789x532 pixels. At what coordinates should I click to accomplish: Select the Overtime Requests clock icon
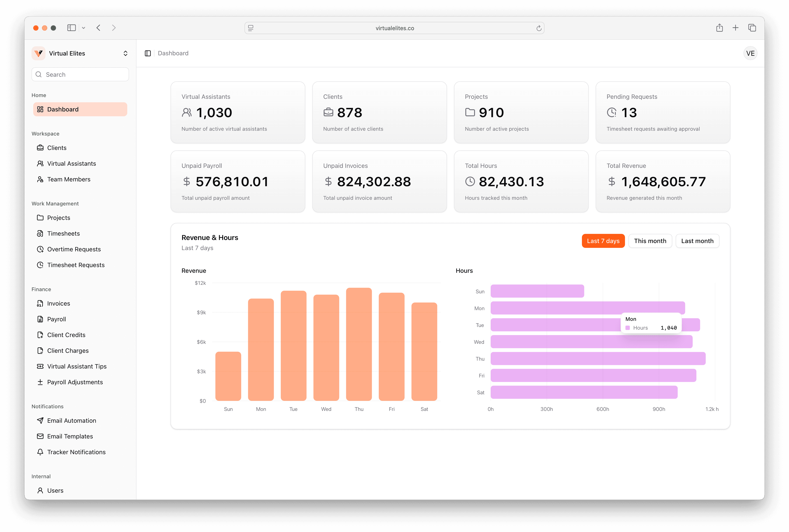[40, 249]
